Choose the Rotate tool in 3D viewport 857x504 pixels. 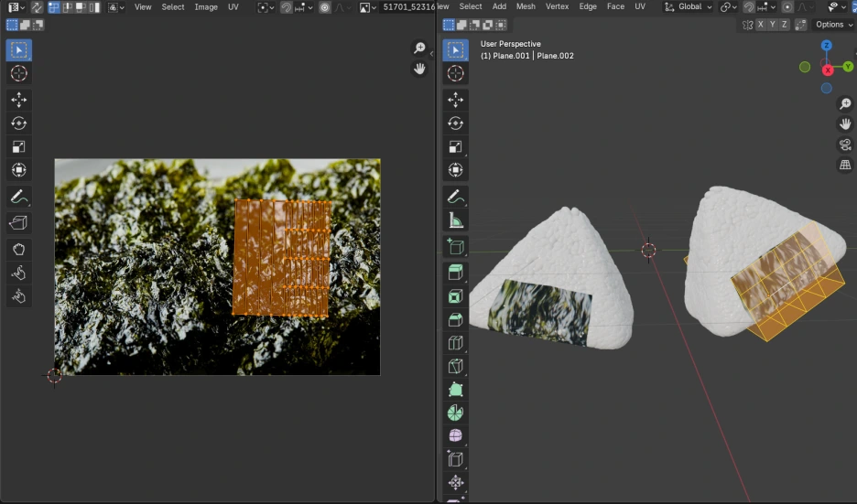point(456,123)
